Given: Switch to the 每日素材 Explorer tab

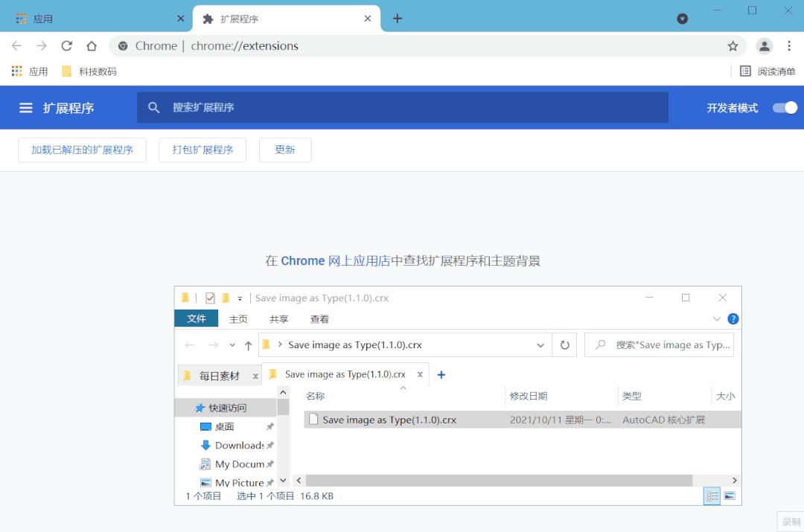Looking at the screenshot, I should pos(216,374).
